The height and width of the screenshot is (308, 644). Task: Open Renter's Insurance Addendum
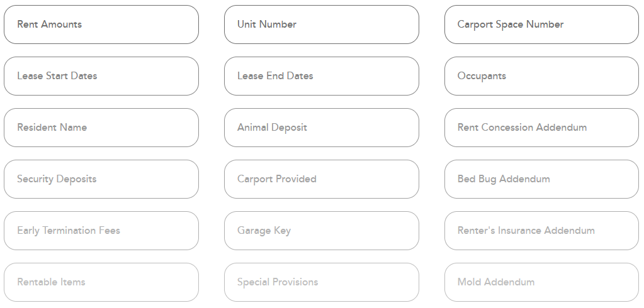click(x=542, y=231)
